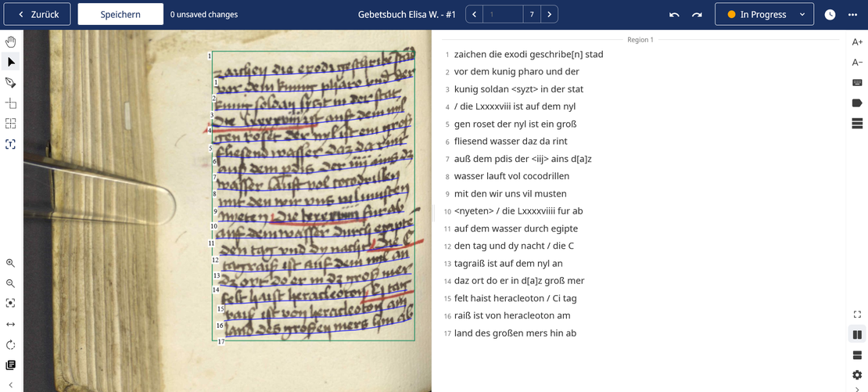Go to the next page
This screenshot has width=868, height=392.
(550, 15)
